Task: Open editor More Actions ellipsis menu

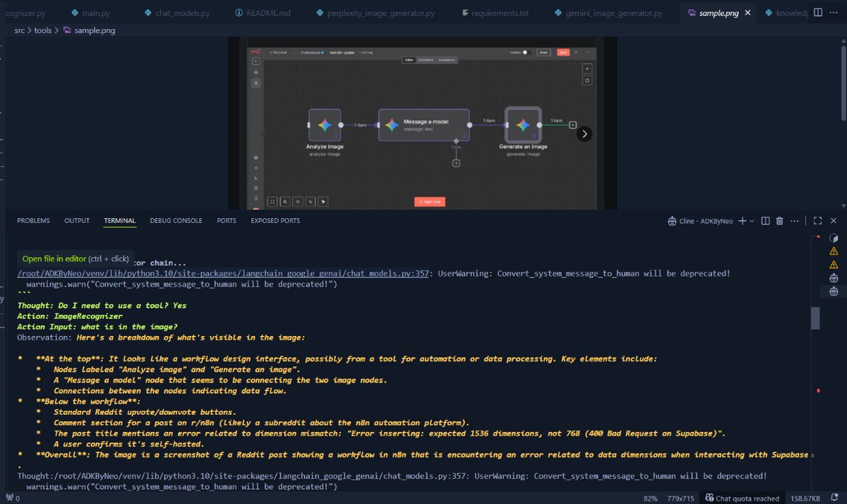Action: click(x=834, y=13)
